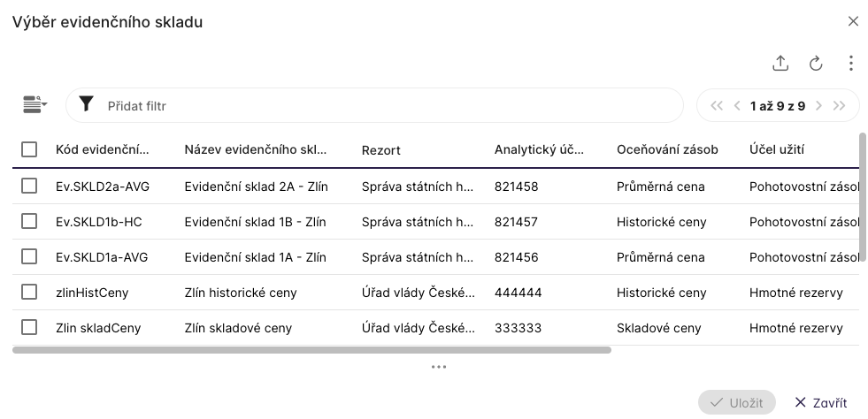
Task: Go to the next page
Action: click(x=818, y=106)
